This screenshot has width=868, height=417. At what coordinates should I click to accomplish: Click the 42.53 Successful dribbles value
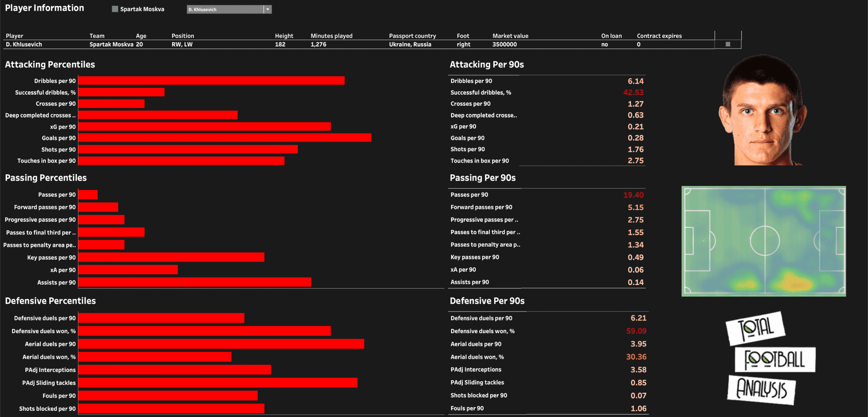(633, 92)
